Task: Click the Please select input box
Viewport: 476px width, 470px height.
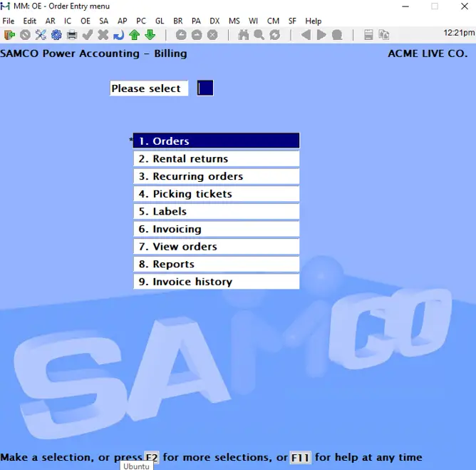Action: click(x=205, y=88)
